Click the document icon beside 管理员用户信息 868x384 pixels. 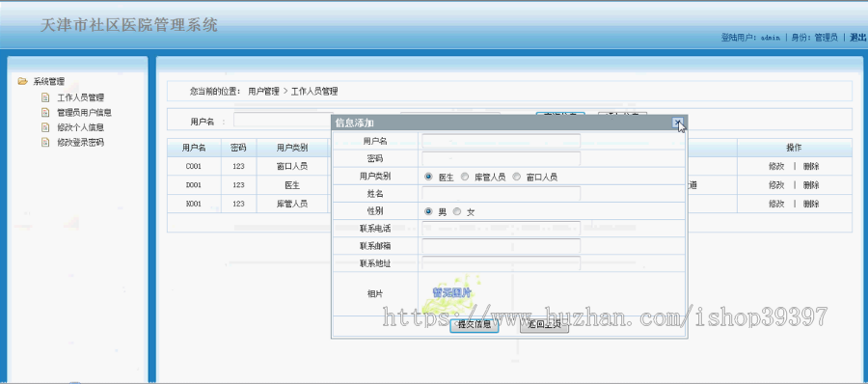tap(46, 113)
